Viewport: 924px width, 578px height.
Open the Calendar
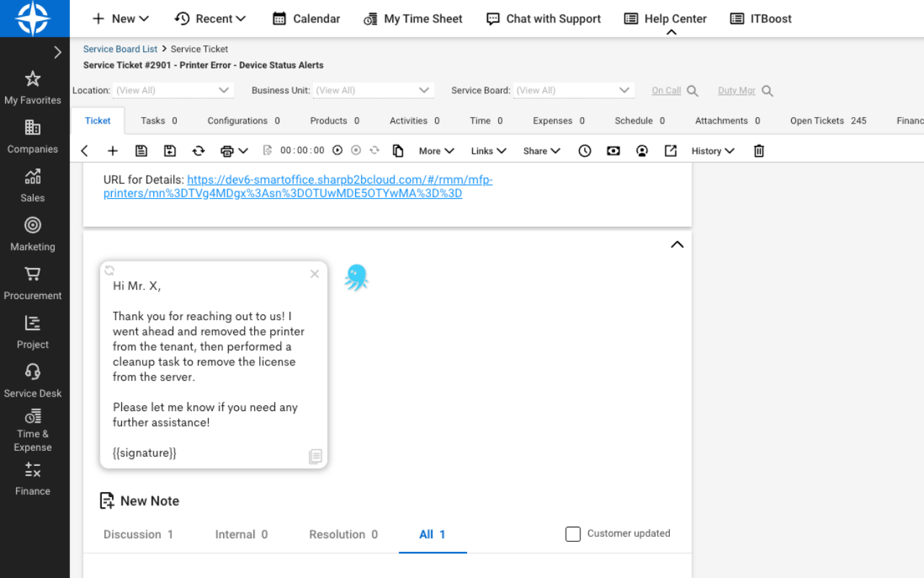coord(306,19)
